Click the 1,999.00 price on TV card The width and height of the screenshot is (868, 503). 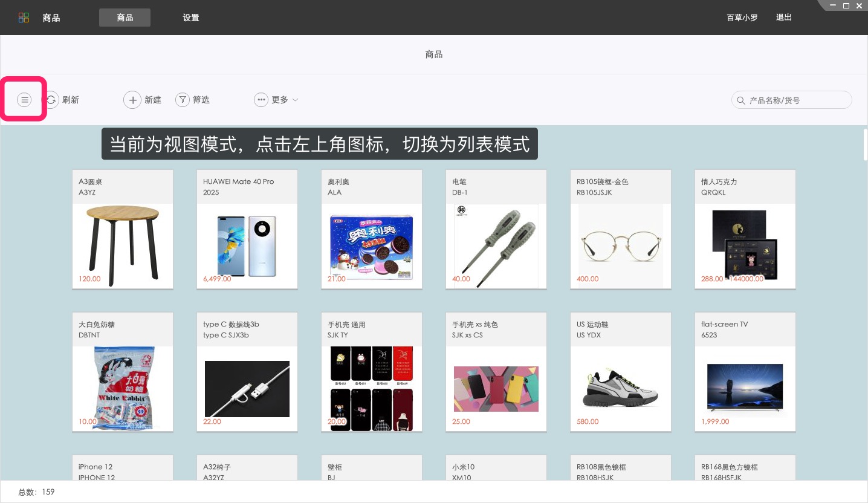715,421
